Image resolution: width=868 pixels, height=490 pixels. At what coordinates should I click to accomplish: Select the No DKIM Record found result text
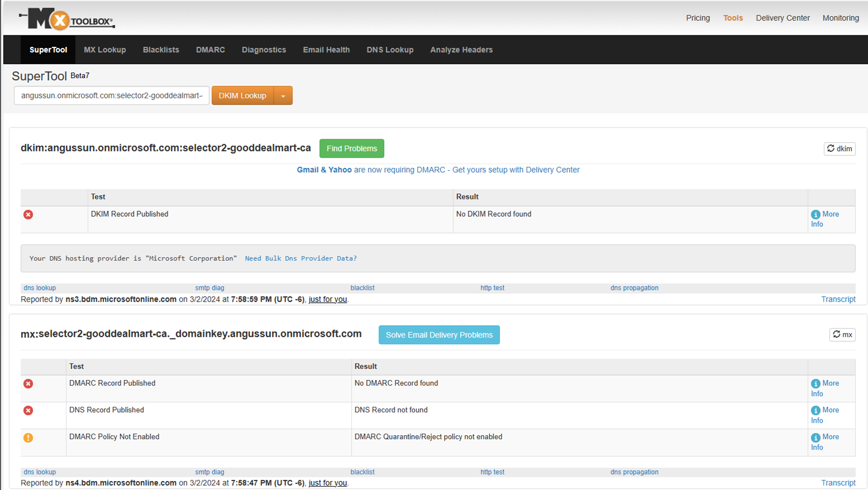494,214
